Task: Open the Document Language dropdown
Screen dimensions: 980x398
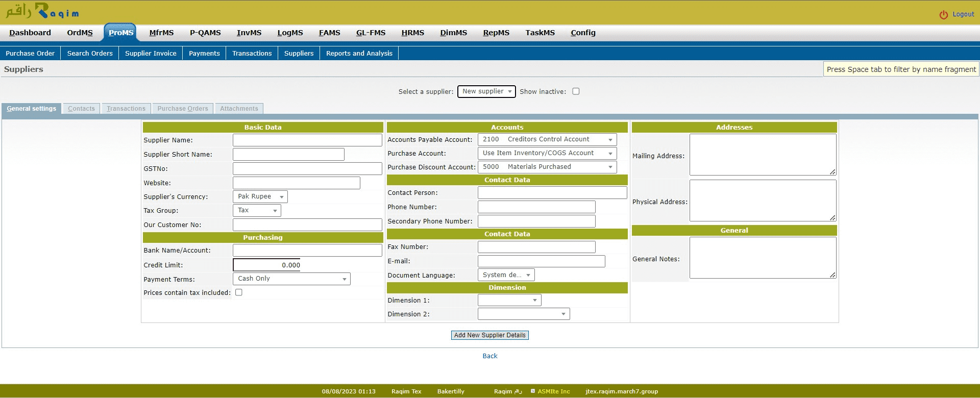Action: 506,275
